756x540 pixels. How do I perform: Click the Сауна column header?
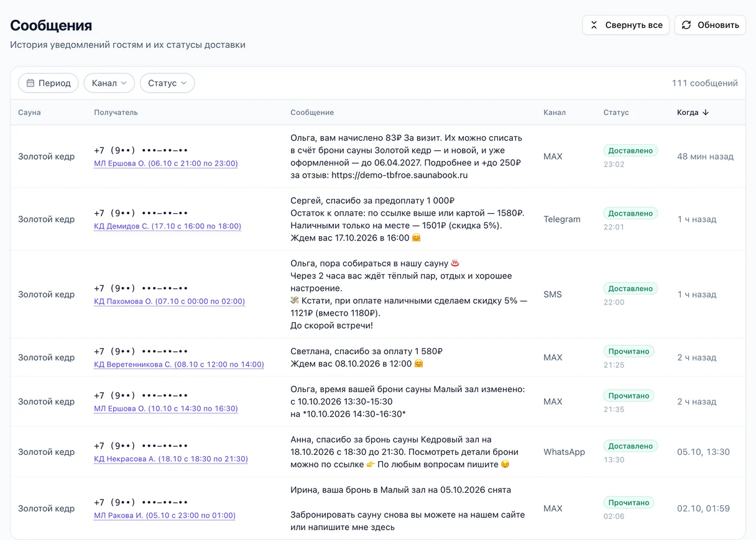coord(29,112)
